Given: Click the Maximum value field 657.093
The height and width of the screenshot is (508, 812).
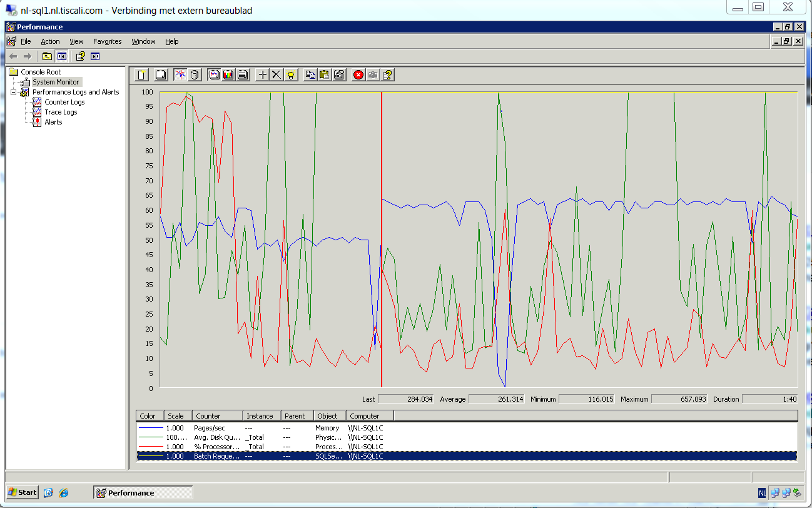Looking at the screenshot, I should click(x=679, y=399).
